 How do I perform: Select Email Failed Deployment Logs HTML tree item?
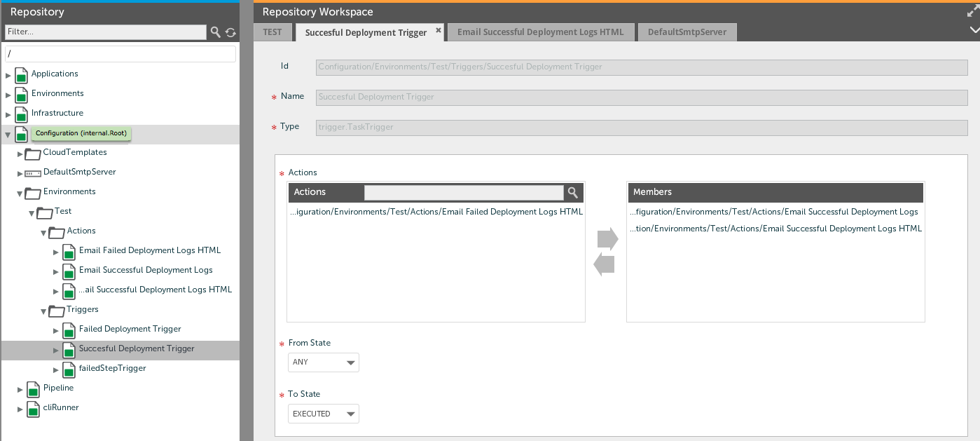tap(150, 250)
